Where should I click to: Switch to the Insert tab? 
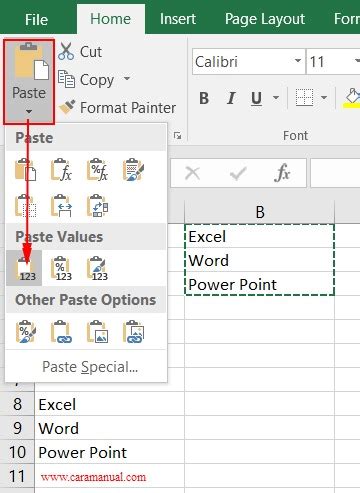coord(178,19)
